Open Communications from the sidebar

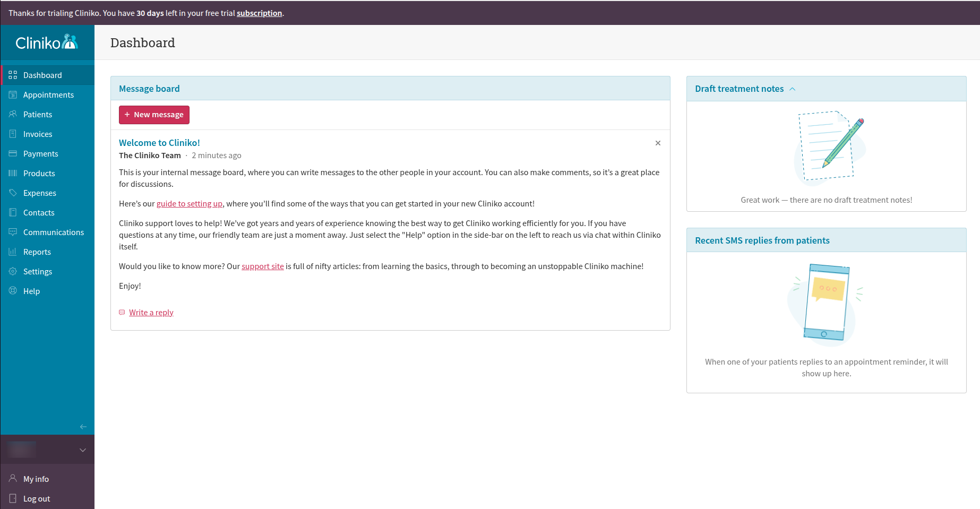[48, 232]
